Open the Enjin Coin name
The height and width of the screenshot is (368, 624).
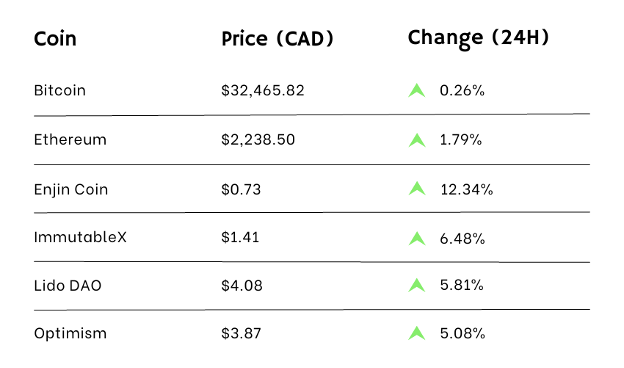click(x=71, y=189)
